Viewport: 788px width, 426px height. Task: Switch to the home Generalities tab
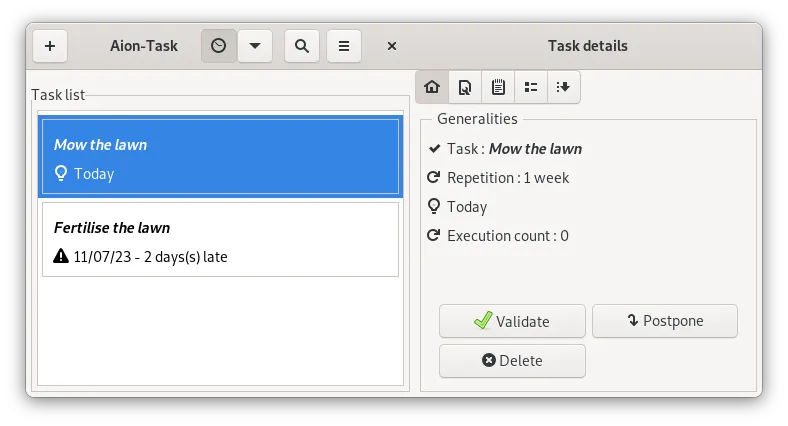coord(432,87)
